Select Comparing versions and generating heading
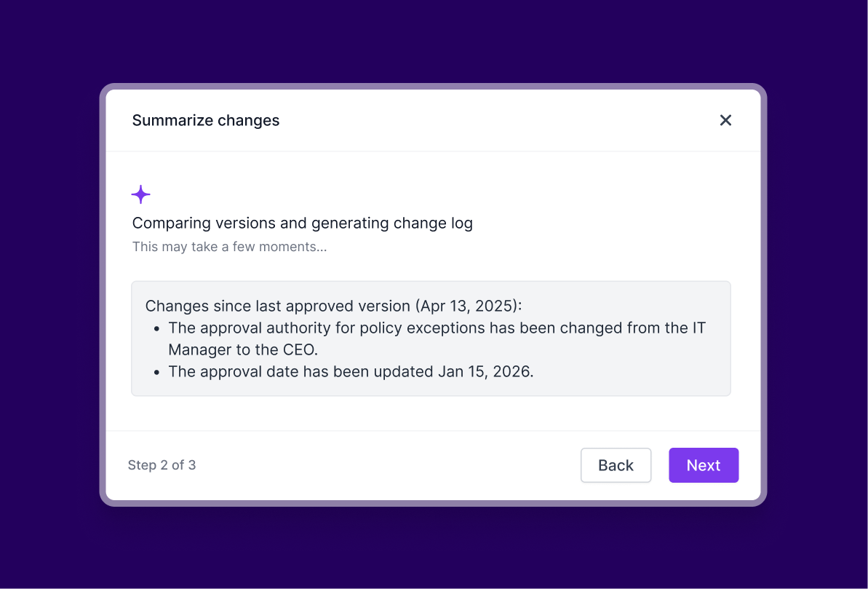 pos(302,223)
